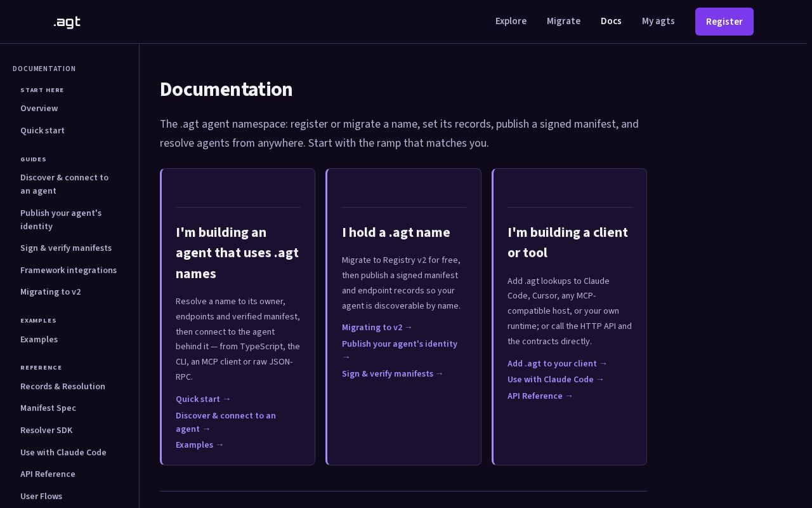The width and height of the screenshot is (812, 508).
Task: Open API Reference in the sidebar
Action: (x=48, y=474)
